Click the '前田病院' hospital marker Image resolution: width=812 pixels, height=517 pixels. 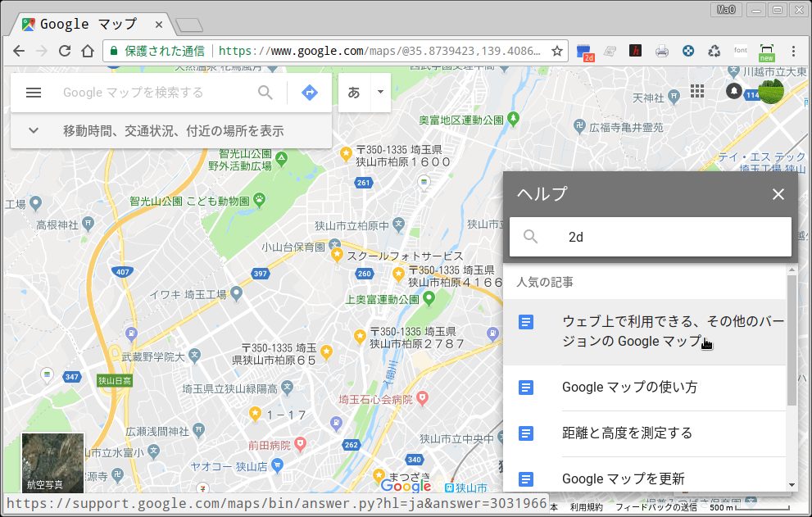[x=301, y=444]
